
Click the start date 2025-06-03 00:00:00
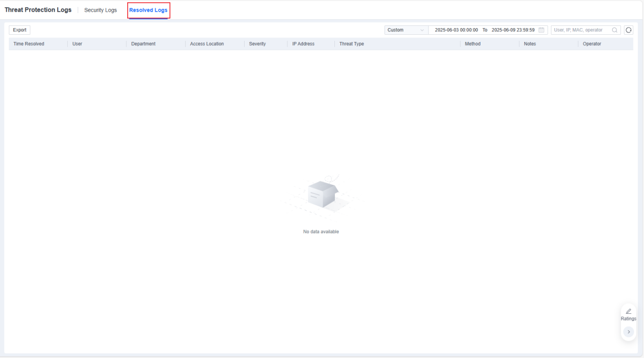pos(456,30)
